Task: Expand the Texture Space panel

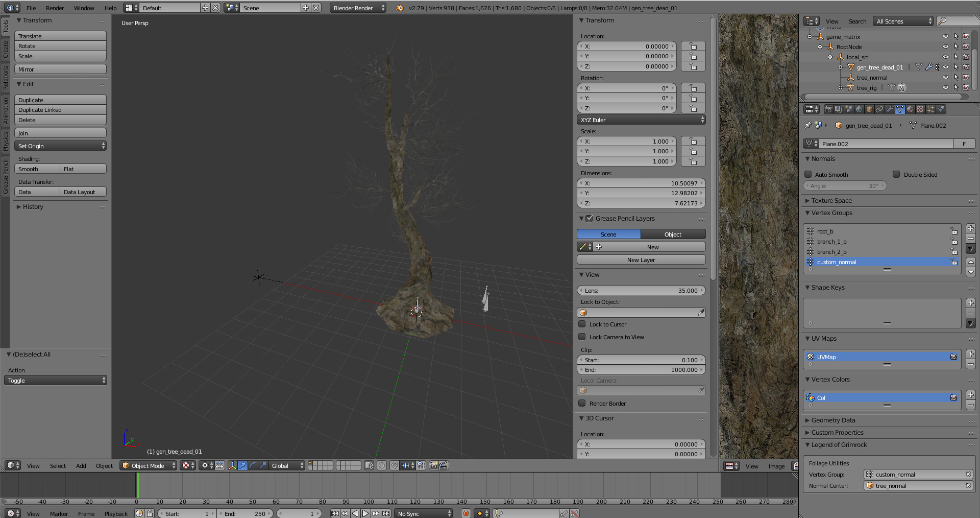Action: 831,200
